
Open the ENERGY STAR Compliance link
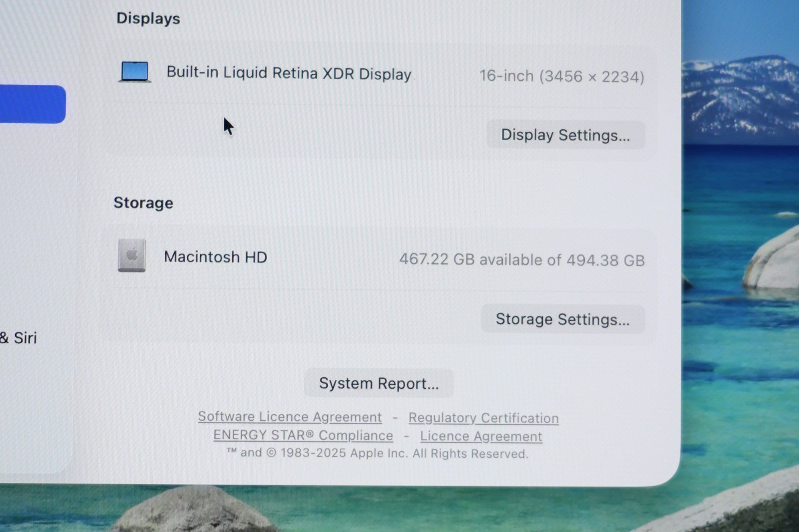[x=303, y=435]
